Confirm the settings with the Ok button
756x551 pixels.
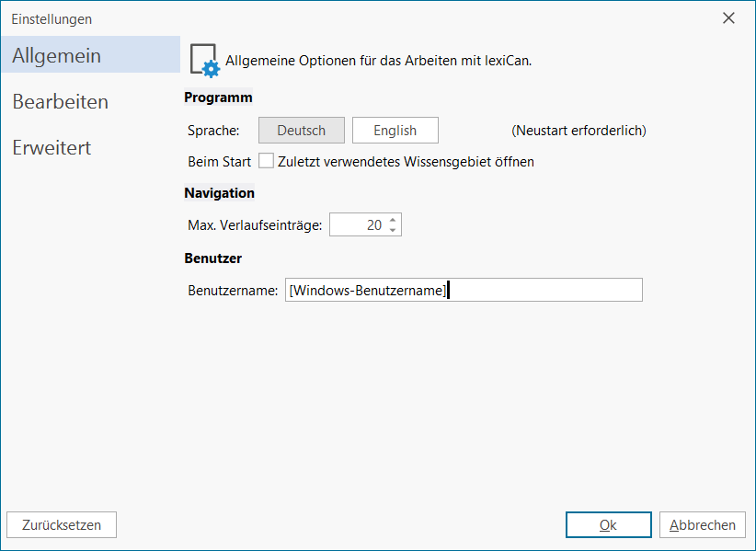pos(608,525)
